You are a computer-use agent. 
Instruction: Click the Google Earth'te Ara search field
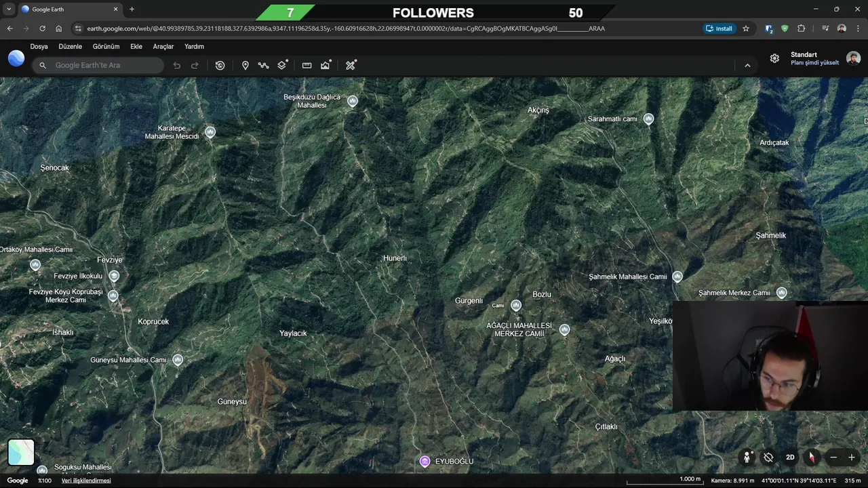tap(98, 65)
